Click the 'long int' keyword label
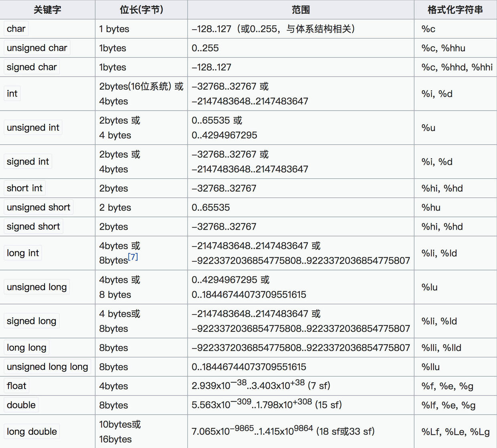 [23, 253]
